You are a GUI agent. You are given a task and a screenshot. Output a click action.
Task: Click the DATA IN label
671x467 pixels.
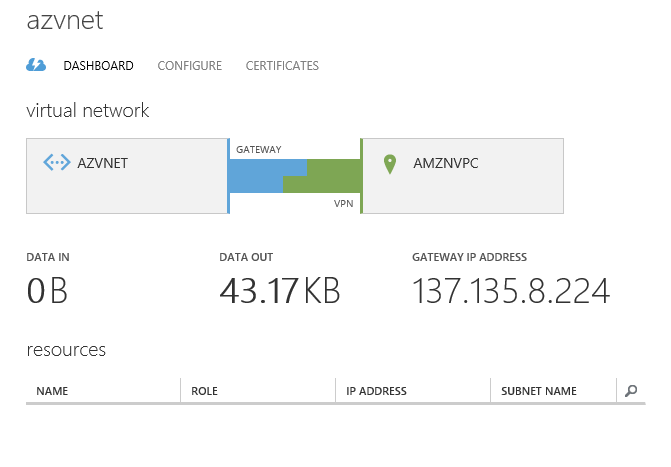click(48, 257)
